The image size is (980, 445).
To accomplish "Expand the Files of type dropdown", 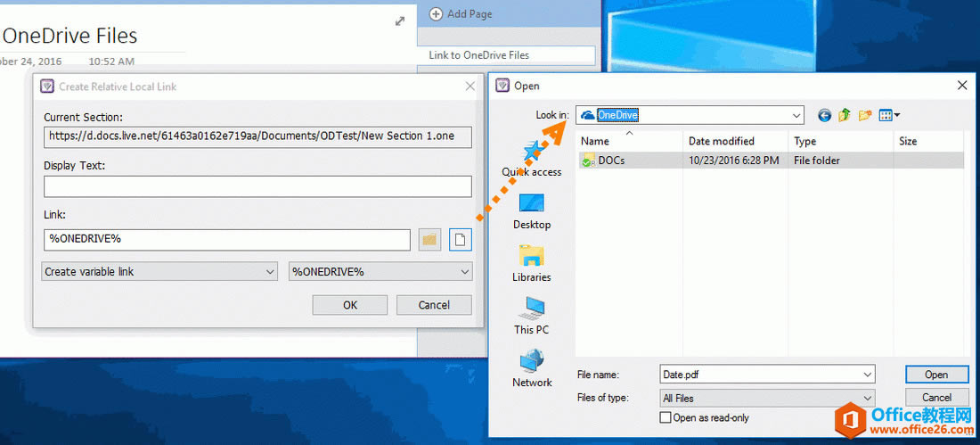I will (x=868, y=398).
